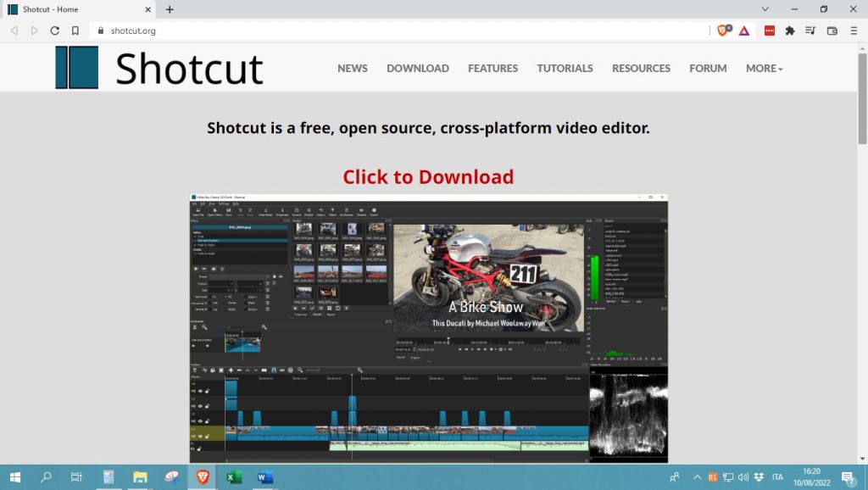868x490 pixels.
Task: Click the Export icon in Shotcut
Action: 373,212
